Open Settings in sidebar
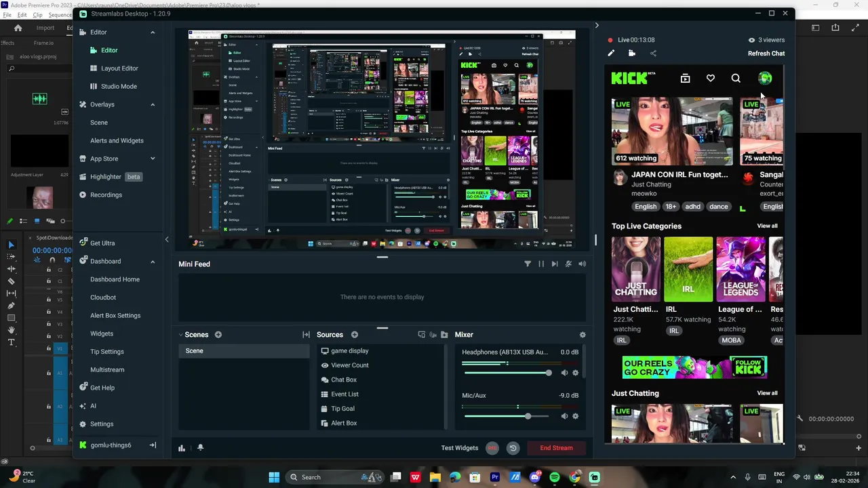The height and width of the screenshot is (488, 868). coord(102,424)
